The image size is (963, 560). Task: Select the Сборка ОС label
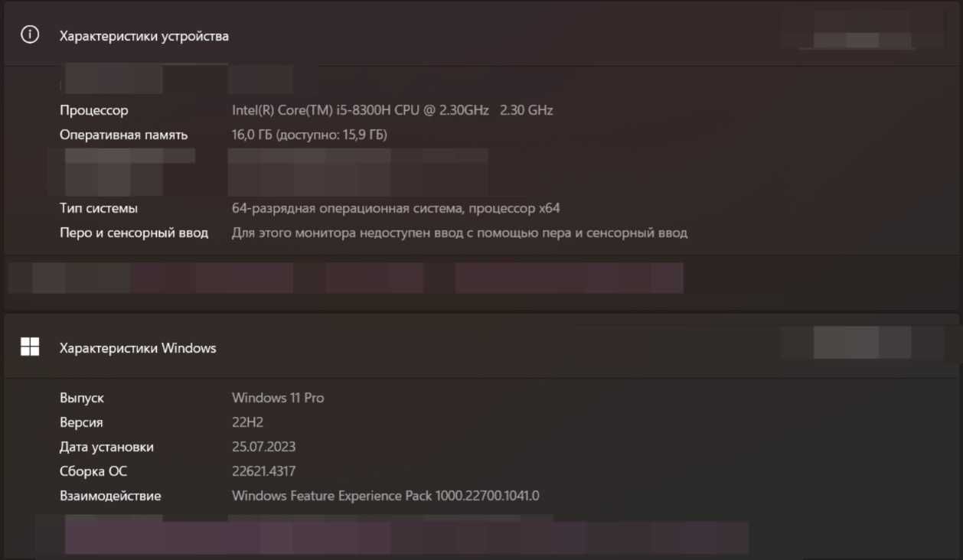pyautogui.click(x=93, y=471)
